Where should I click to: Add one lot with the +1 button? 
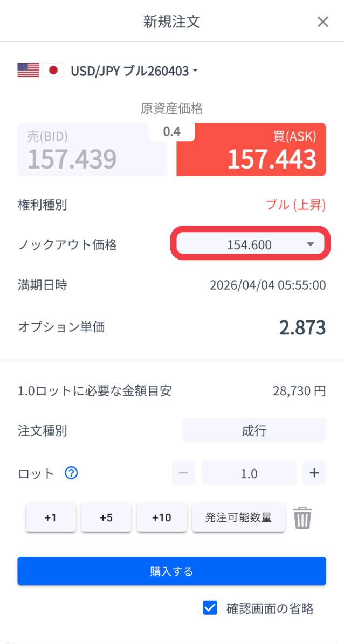(x=51, y=517)
